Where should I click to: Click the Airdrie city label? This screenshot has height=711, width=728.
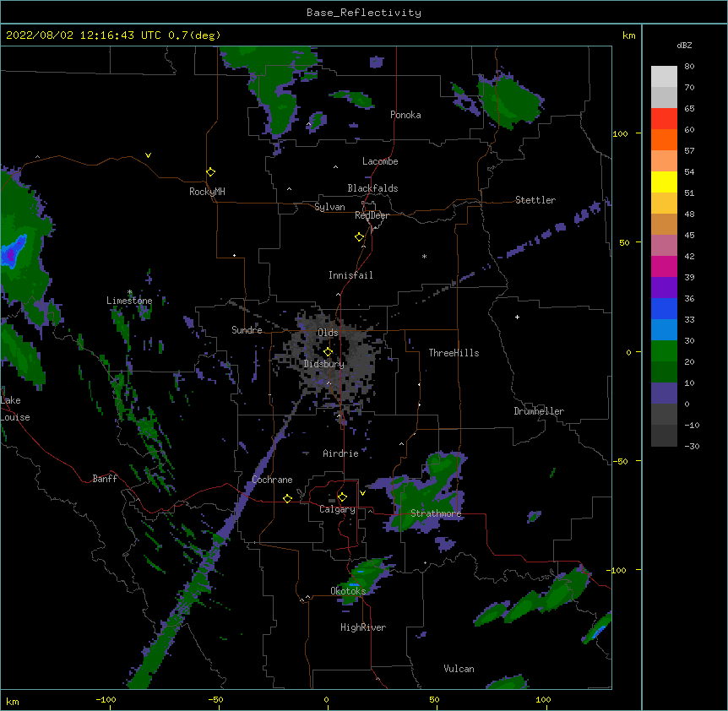click(x=340, y=453)
